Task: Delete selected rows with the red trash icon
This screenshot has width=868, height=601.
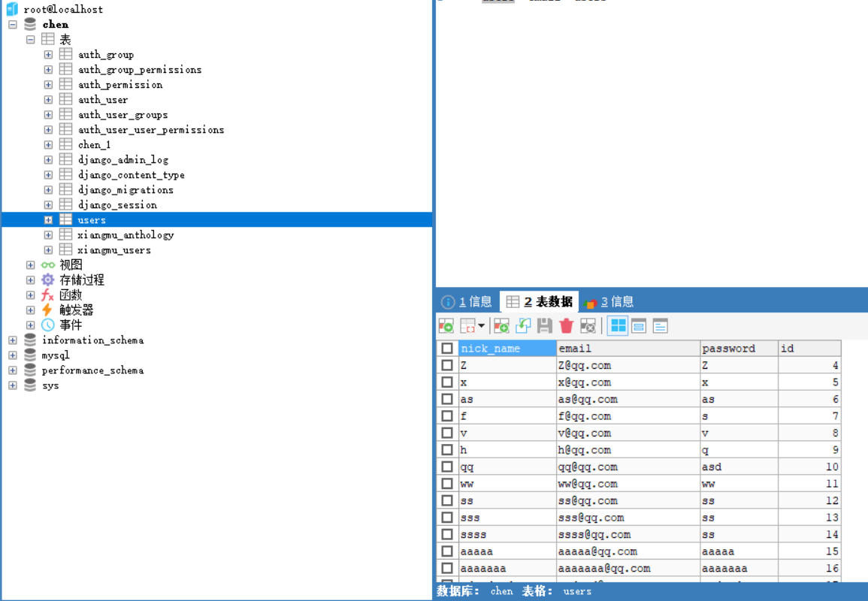Action: [567, 326]
